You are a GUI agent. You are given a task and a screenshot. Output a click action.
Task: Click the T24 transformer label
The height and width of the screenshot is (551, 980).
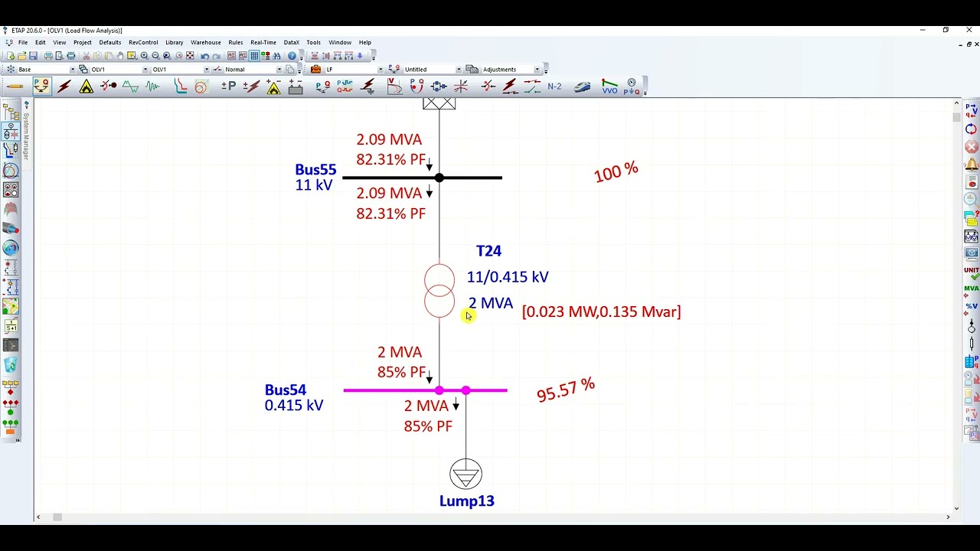click(x=488, y=251)
